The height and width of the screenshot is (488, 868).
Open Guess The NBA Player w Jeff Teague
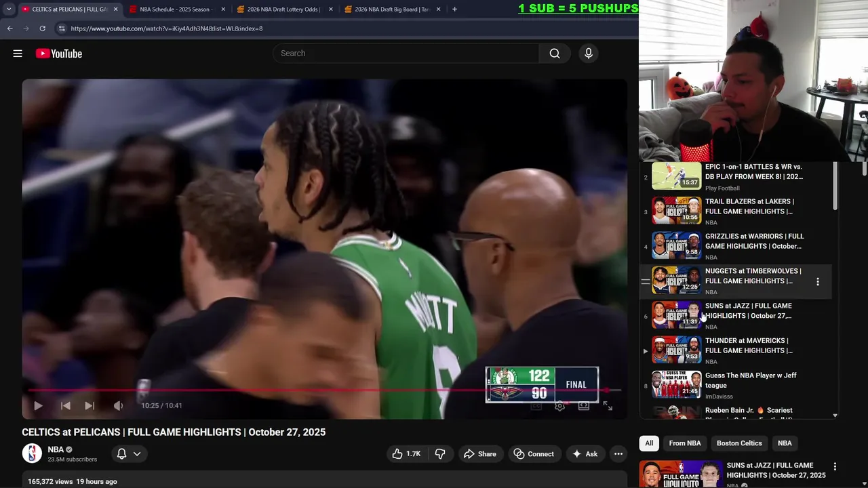[x=734, y=385]
